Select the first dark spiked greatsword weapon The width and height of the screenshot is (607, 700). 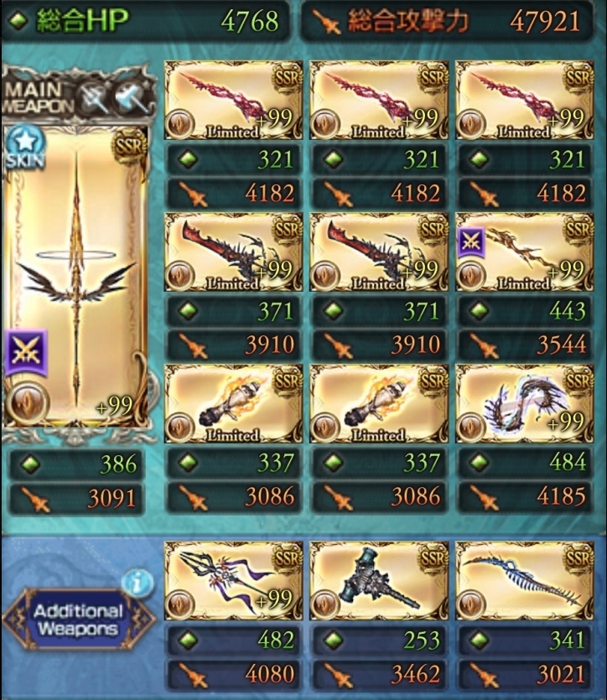click(233, 251)
